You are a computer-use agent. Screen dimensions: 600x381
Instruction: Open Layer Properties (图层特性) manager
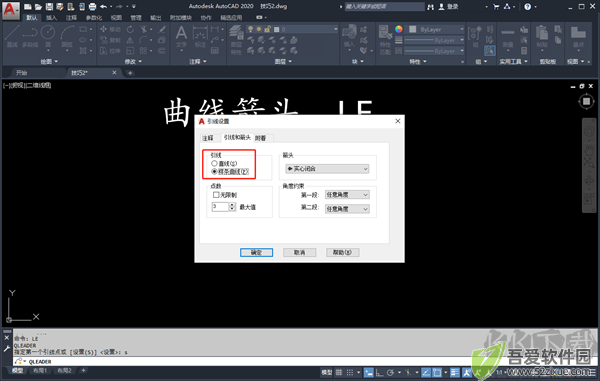tap(236, 40)
